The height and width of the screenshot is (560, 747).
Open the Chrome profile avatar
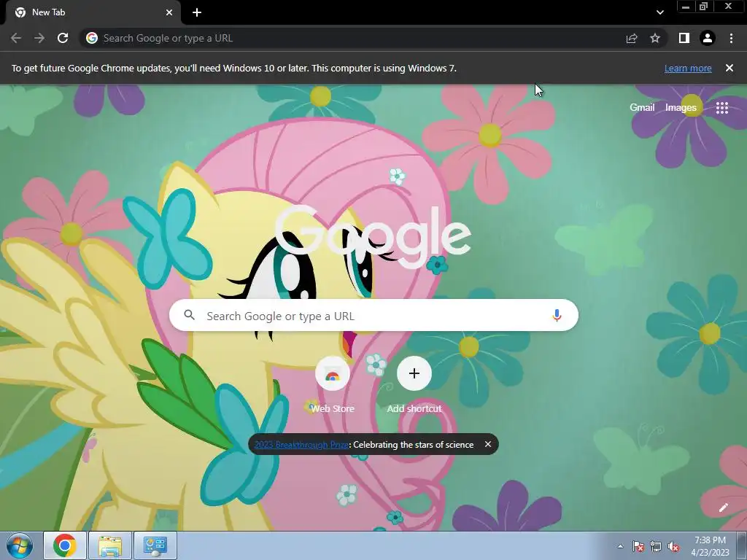click(x=708, y=38)
